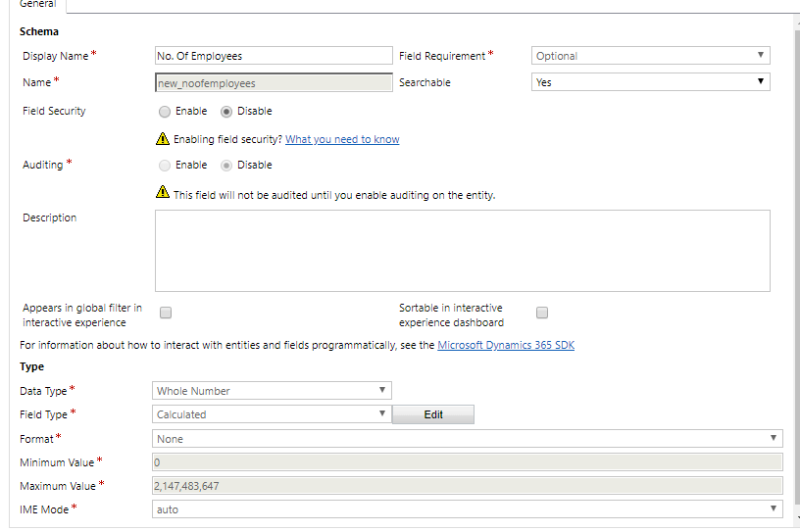The width and height of the screenshot is (800, 532).
Task: Expand the Field Type Calculated dropdown
Action: click(x=272, y=414)
